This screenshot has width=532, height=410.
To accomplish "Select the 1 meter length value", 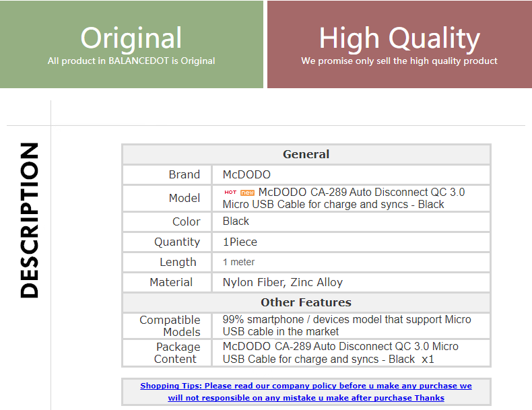I will point(238,262).
